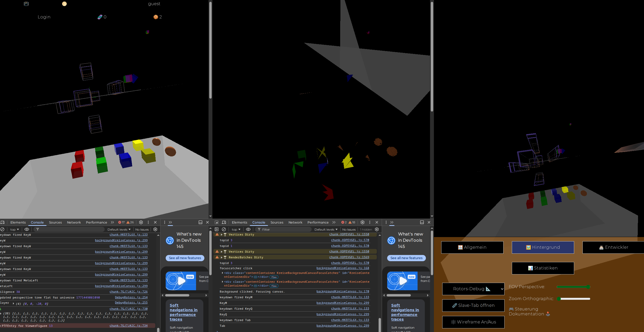This screenshot has width=644, height=332.
Task: Open Default levels dropdown in middle console
Action: [326, 229]
